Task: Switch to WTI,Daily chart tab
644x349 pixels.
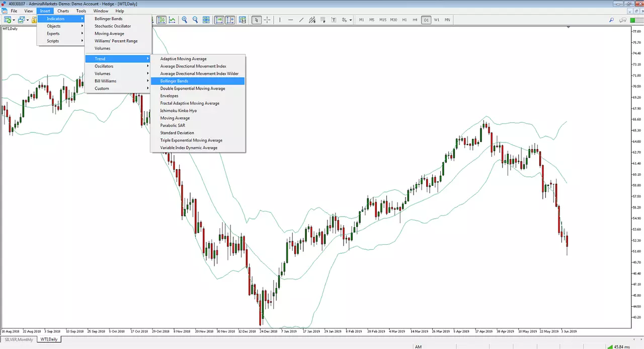Action: (x=48, y=339)
